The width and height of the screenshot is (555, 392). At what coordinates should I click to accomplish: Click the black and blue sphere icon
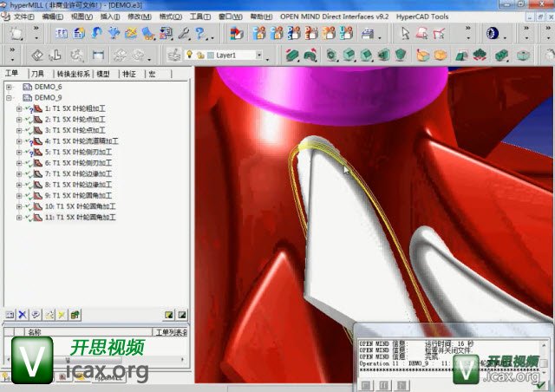point(493,34)
